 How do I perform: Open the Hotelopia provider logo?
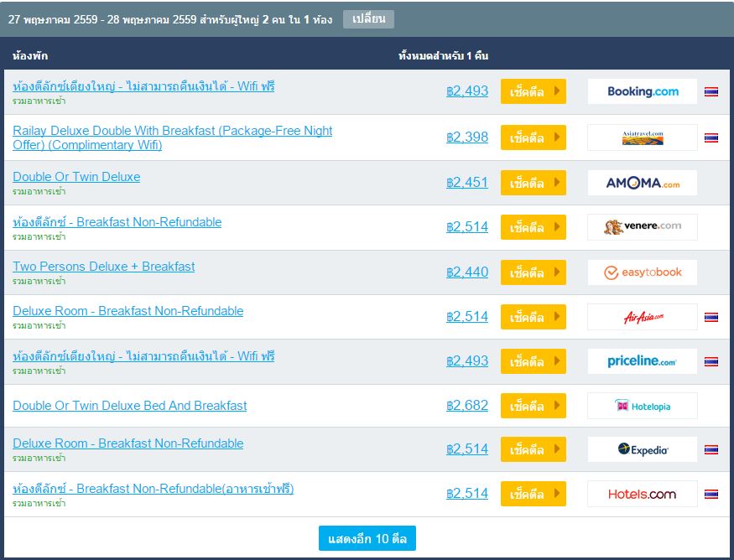[x=643, y=406]
